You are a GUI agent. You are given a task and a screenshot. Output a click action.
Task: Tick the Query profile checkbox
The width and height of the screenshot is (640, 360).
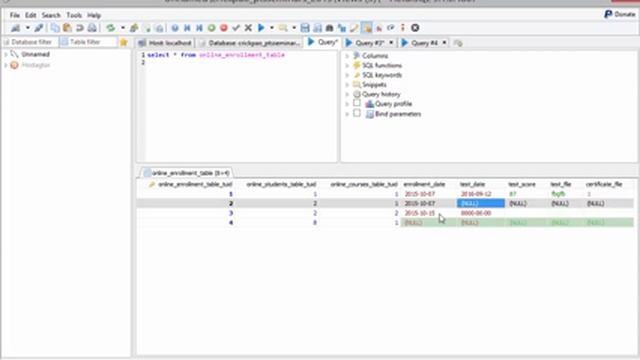pyautogui.click(x=357, y=104)
